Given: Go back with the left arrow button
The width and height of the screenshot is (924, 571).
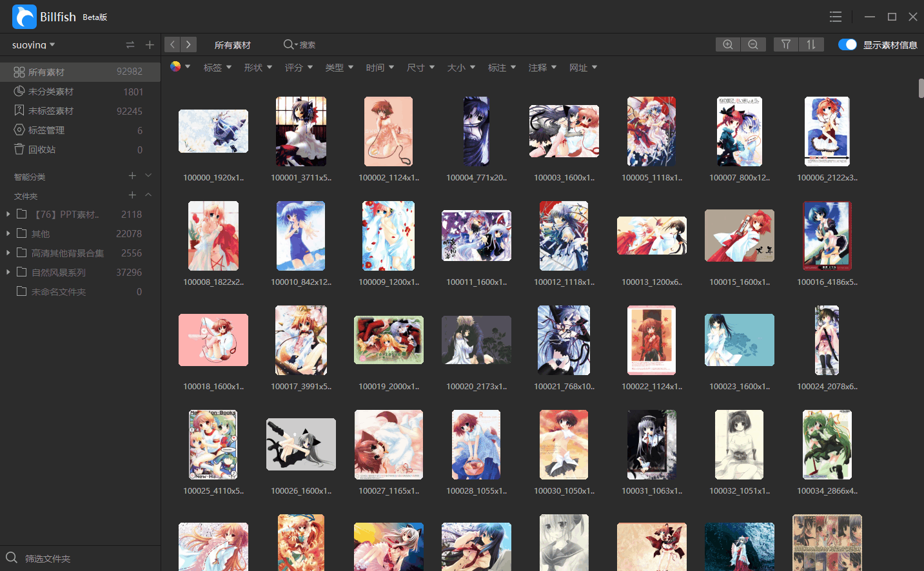Looking at the screenshot, I should [x=172, y=44].
